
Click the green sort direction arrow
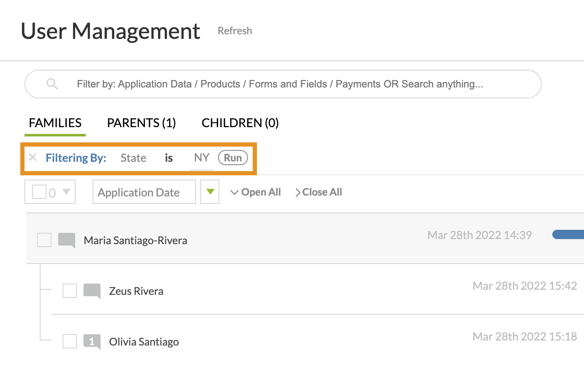click(210, 192)
